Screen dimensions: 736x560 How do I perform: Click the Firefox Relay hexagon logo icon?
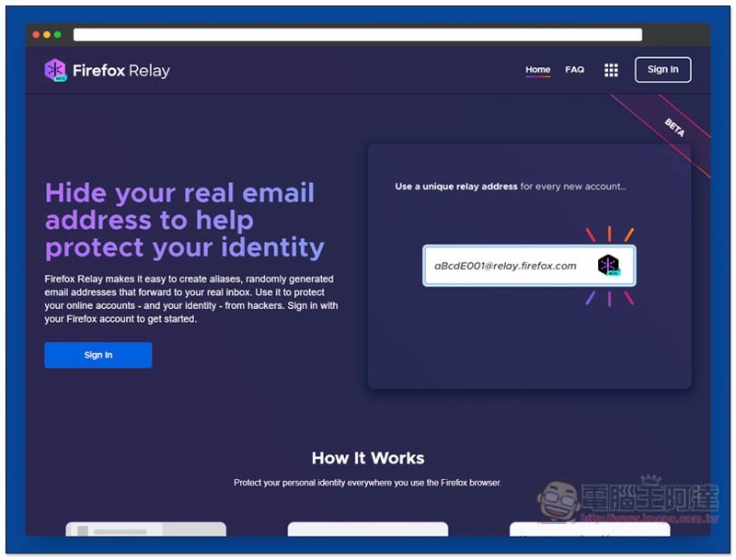click(55, 70)
